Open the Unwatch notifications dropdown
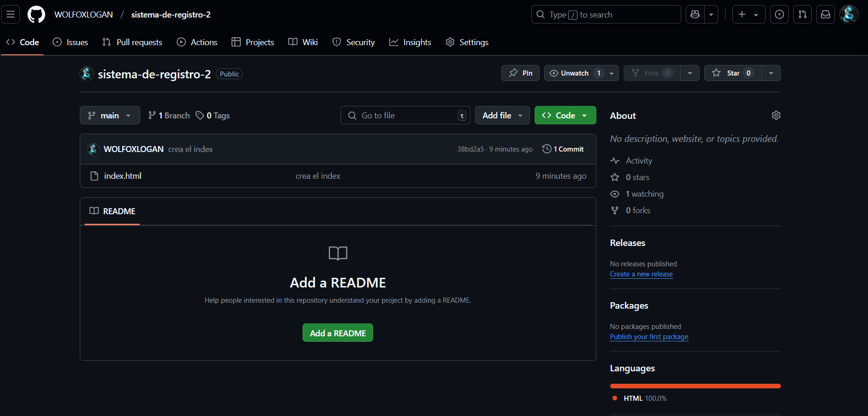 click(582, 73)
